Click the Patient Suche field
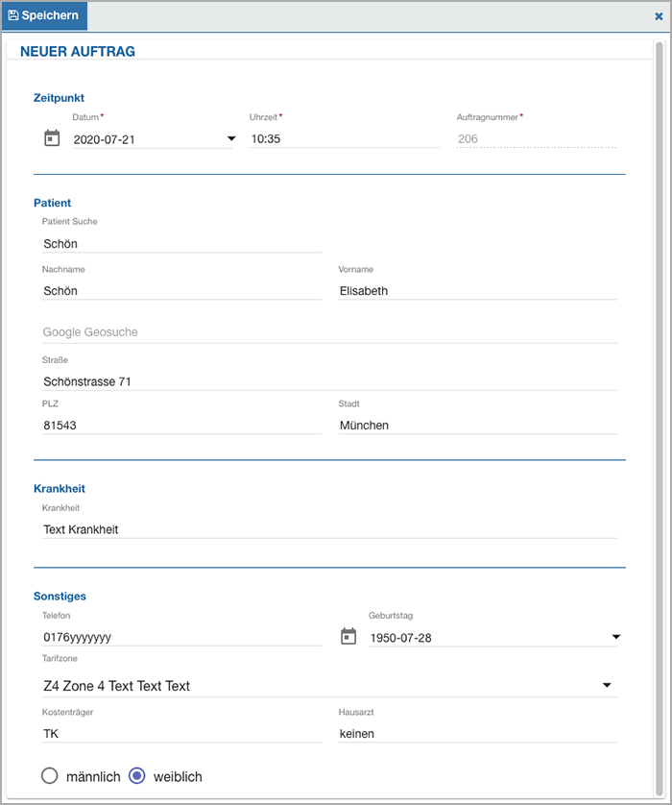This screenshot has width=672, height=805. [x=181, y=243]
